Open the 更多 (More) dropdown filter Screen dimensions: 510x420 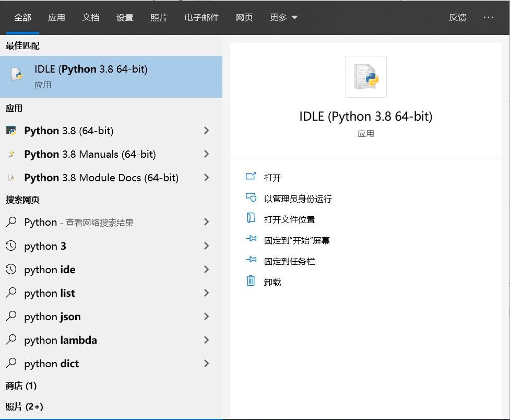[283, 17]
